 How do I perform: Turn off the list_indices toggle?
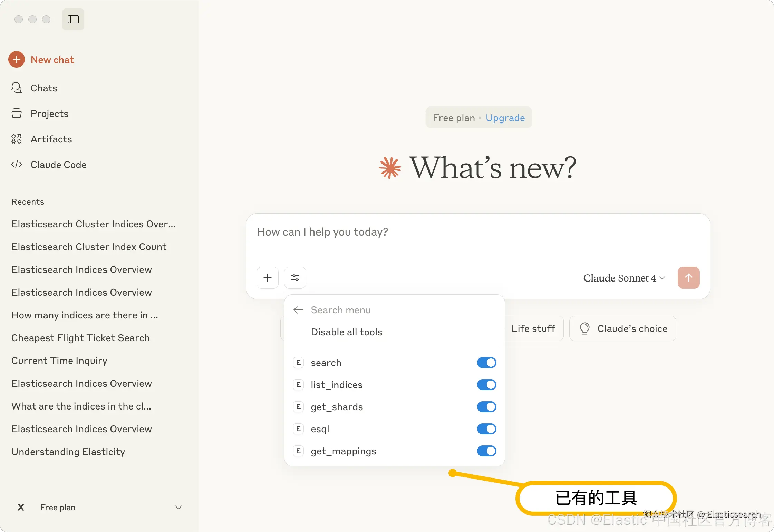tap(486, 385)
